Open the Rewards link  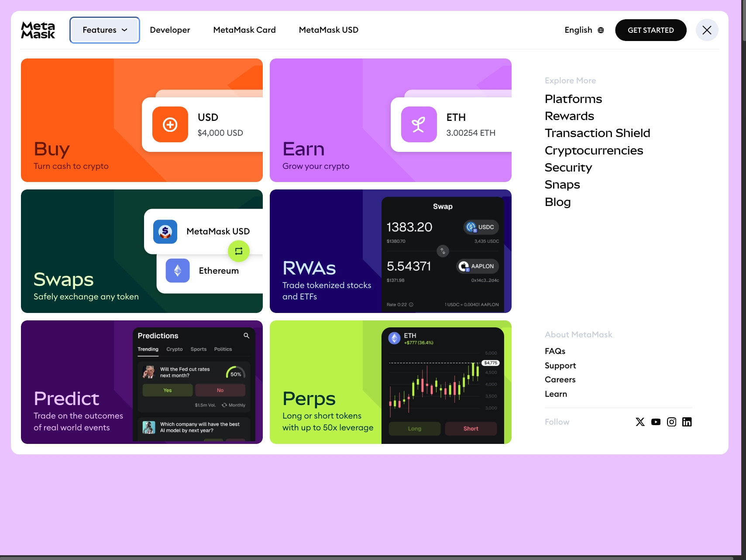(570, 116)
